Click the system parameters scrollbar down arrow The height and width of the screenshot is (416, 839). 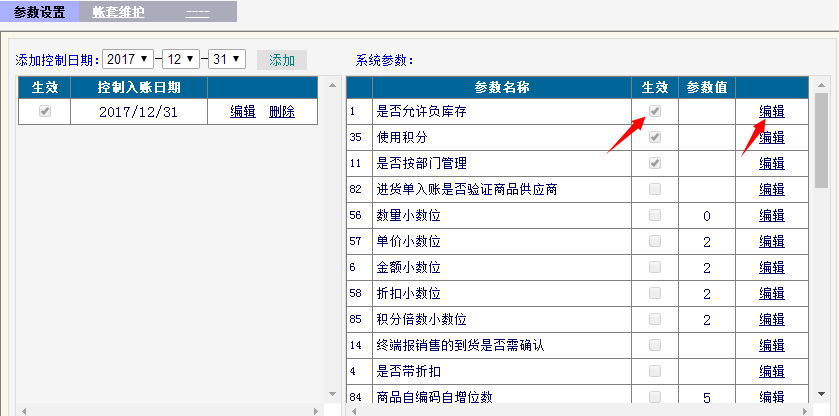point(821,395)
